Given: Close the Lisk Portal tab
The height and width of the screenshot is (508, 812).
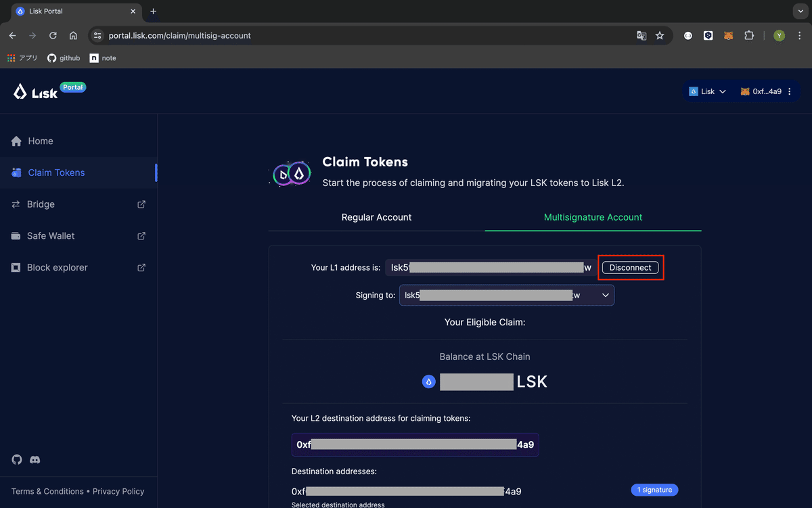Looking at the screenshot, I should click(x=133, y=11).
